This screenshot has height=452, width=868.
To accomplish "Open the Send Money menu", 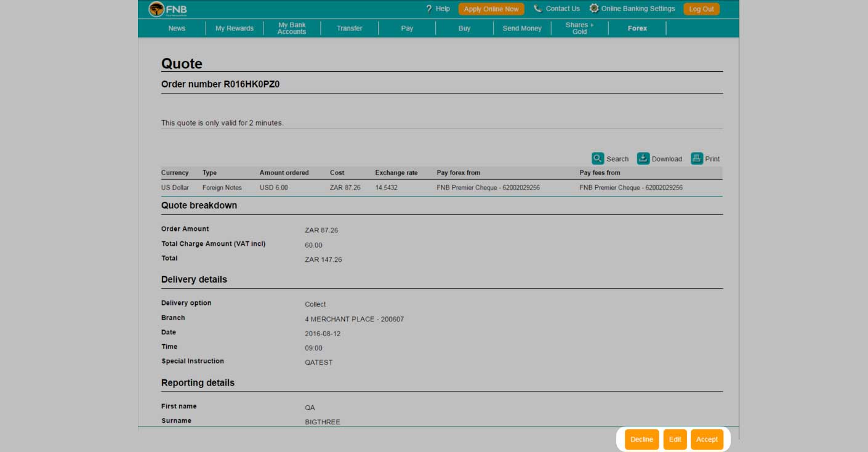I will tap(522, 28).
